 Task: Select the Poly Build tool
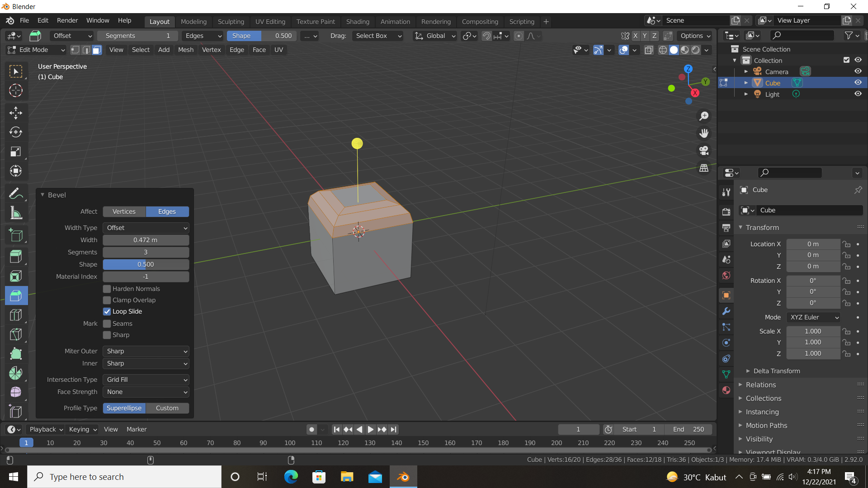16,354
